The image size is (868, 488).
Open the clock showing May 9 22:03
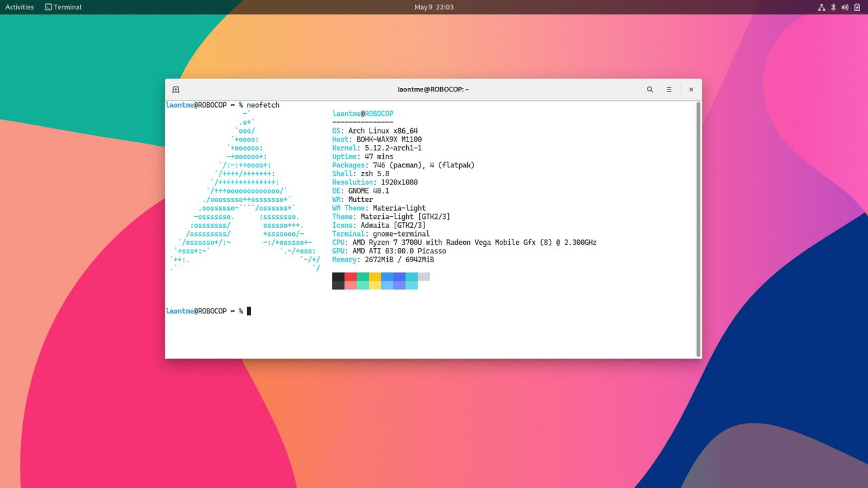(434, 7)
